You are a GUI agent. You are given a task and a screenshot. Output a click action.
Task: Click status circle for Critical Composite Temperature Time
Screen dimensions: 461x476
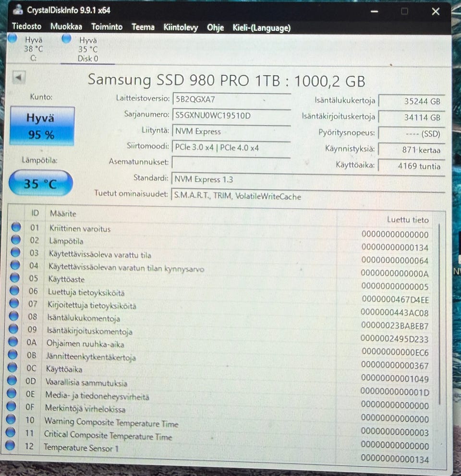[x=11, y=432]
